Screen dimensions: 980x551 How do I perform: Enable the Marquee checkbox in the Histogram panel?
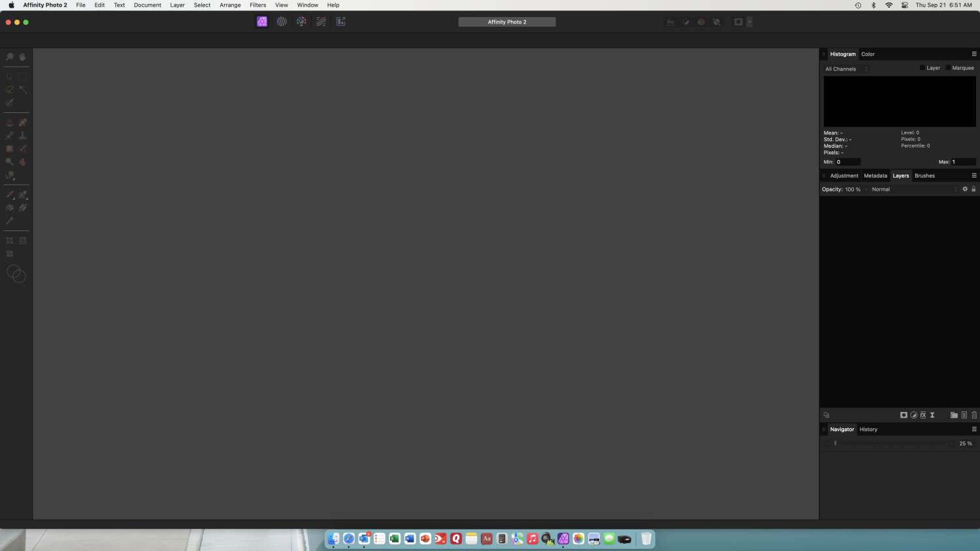pyautogui.click(x=948, y=67)
